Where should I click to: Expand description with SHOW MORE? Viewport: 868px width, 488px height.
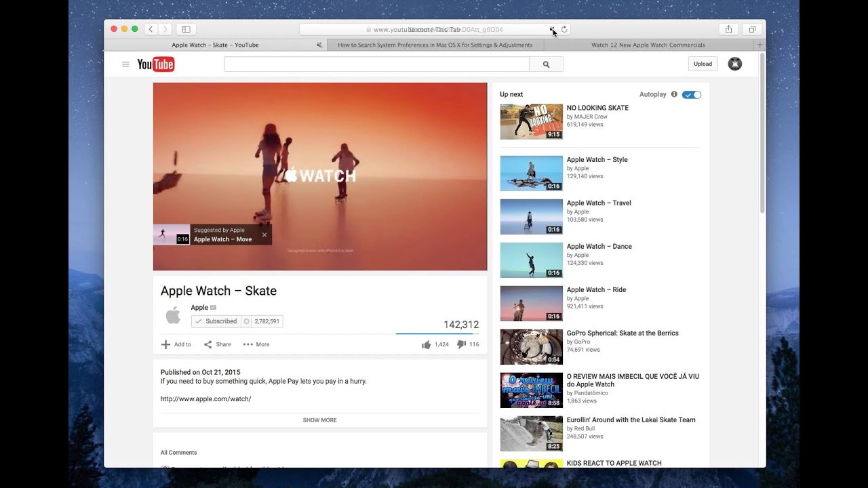(320, 420)
